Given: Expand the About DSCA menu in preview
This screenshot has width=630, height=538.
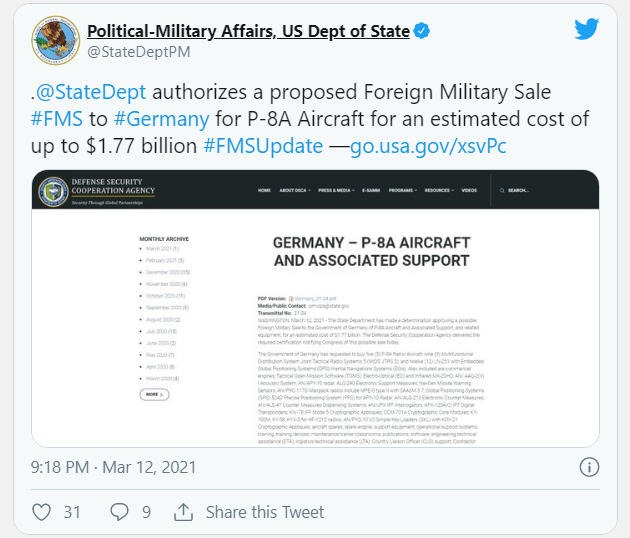Looking at the screenshot, I should pos(295,190).
